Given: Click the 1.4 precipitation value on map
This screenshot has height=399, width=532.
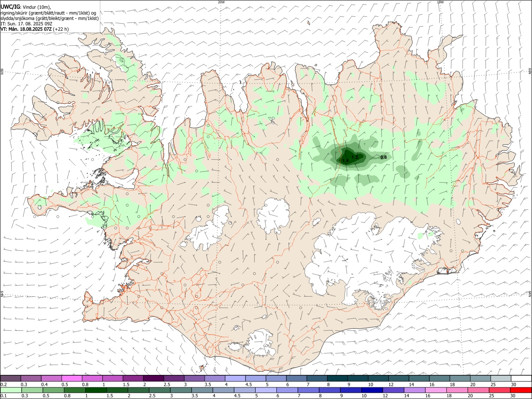Looking at the screenshot, I should click(345, 160).
